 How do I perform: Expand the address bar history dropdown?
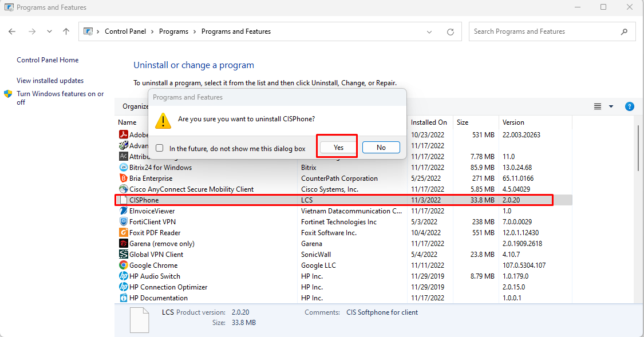coord(429,31)
